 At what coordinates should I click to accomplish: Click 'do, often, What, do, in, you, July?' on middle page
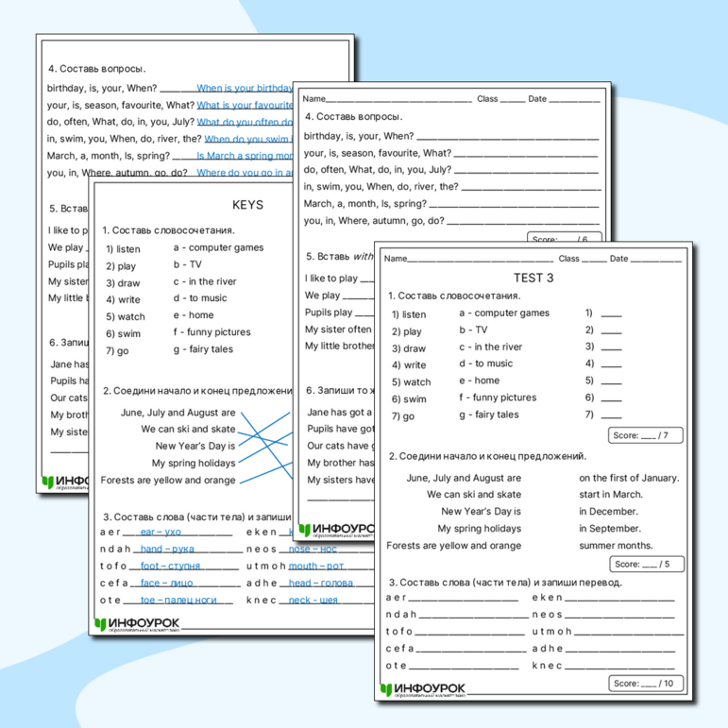coord(378,170)
